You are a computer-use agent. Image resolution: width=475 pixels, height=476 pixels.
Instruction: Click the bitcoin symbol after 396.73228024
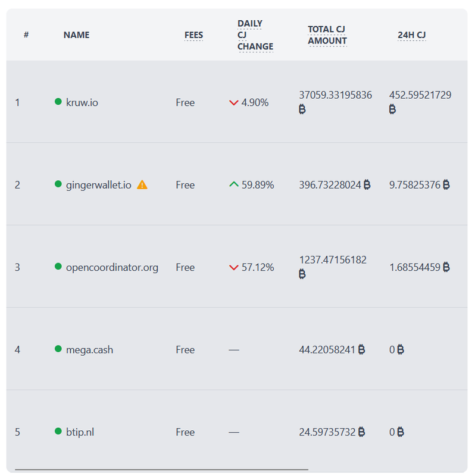(x=367, y=184)
